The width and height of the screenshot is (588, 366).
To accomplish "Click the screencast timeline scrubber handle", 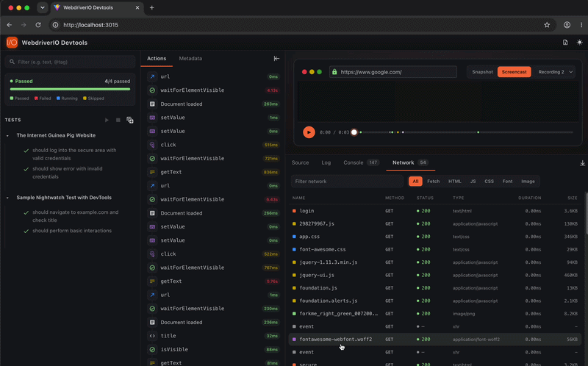I will pyautogui.click(x=354, y=132).
